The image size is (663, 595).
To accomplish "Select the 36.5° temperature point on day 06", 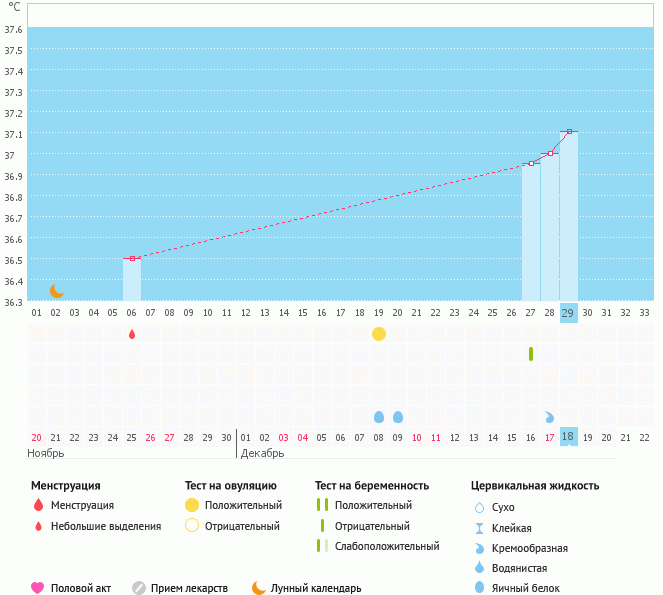I will click(132, 258).
